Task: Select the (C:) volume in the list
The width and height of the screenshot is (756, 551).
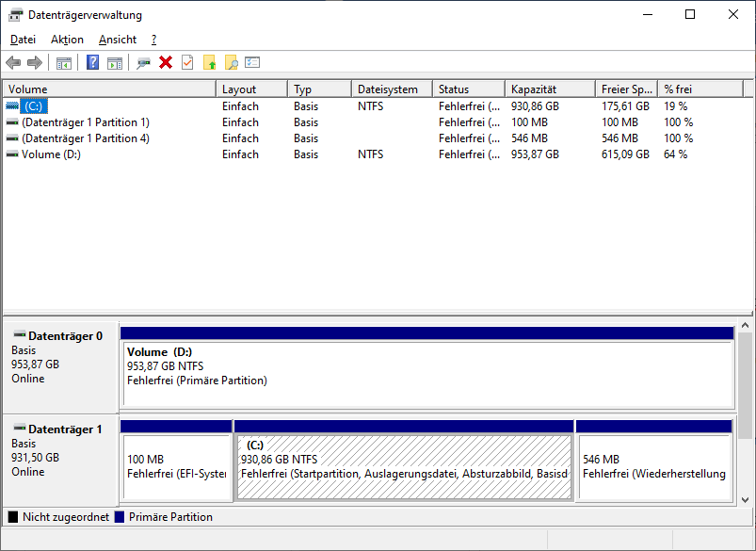Action: coord(33,106)
